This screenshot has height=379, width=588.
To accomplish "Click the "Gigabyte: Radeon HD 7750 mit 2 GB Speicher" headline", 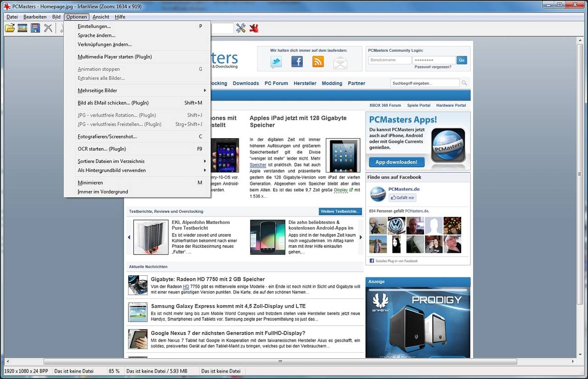I will pos(208,279).
